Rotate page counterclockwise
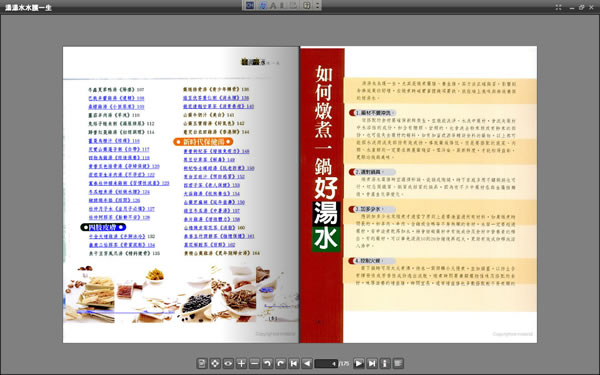Image resolution: width=600 pixels, height=375 pixels. coord(267,363)
